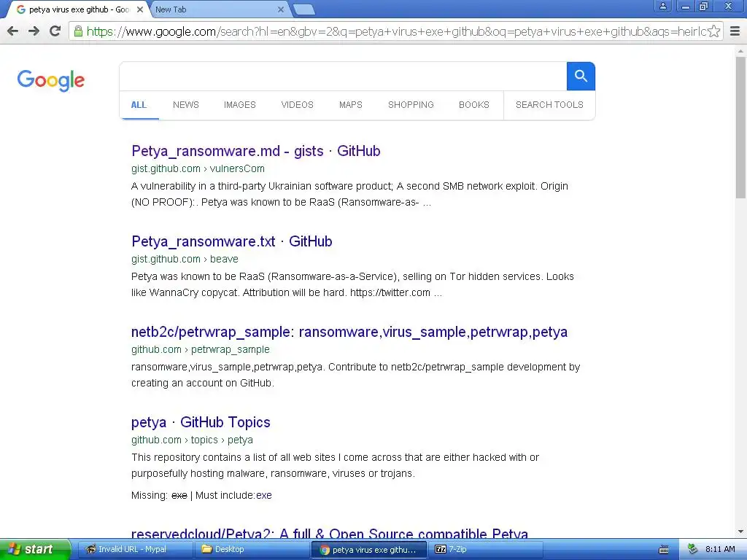Click the vertical scrollbar thumb
This screenshot has width=747, height=560.
click(x=741, y=127)
